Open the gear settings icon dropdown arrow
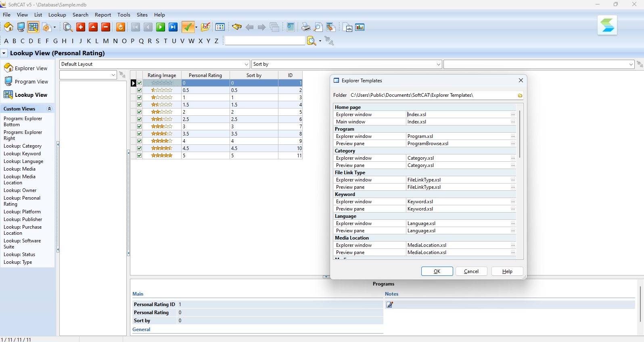Screen dimensions: 644x342 (x=54, y=27)
